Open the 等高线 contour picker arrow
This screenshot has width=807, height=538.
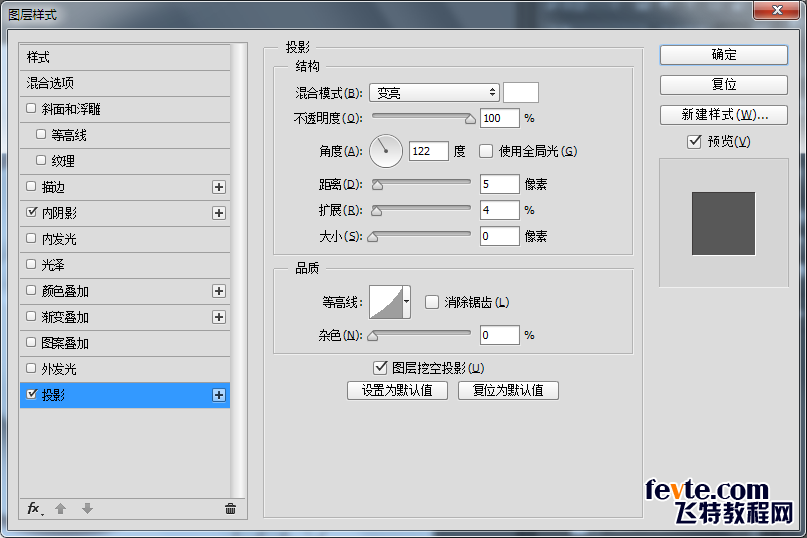407,302
